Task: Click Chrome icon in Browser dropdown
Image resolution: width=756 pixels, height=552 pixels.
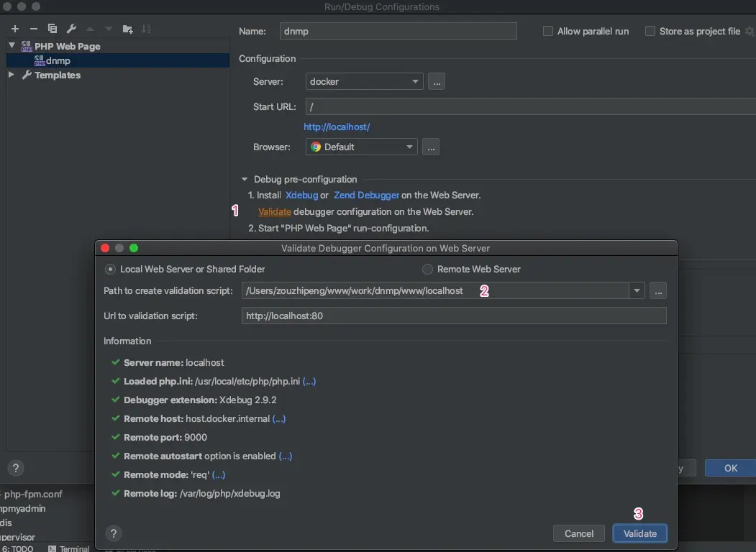Action: coord(316,147)
